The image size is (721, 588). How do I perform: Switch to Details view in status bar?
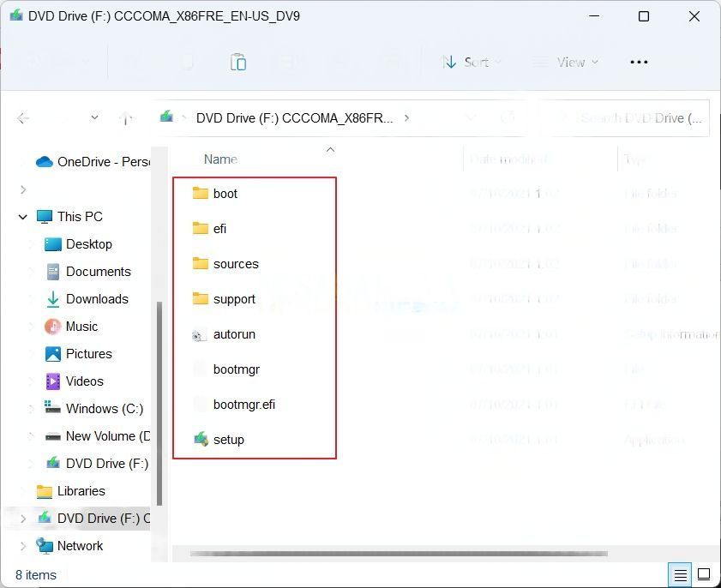(680, 574)
